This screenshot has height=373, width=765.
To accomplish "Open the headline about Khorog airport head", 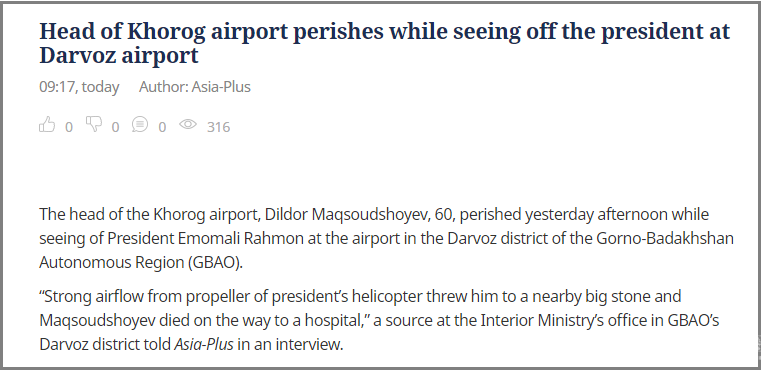I will [x=384, y=43].
